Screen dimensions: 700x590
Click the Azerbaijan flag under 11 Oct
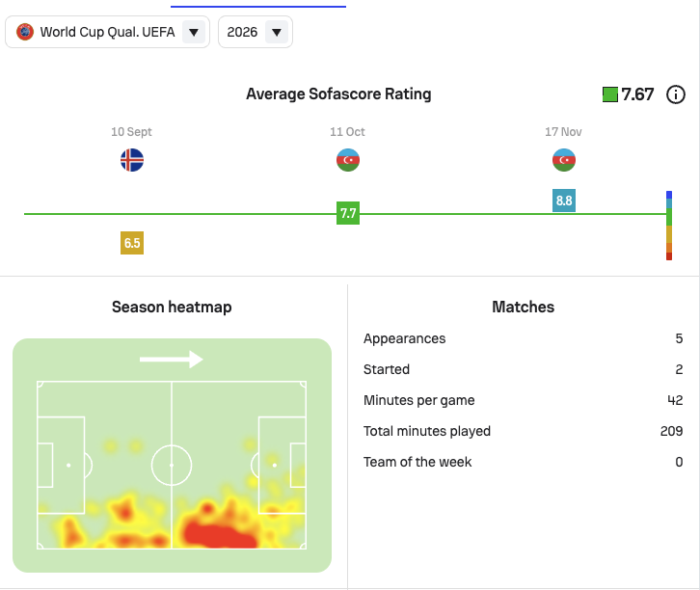pos(348,160)
